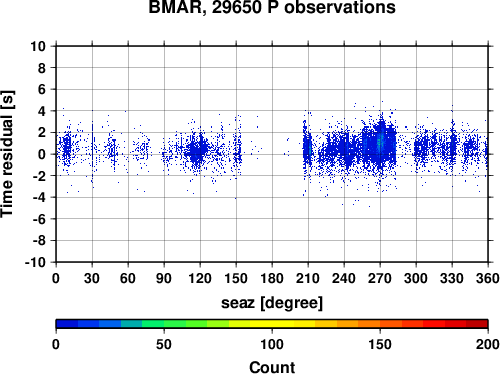Screen dimensions: 500x374
Task: Click the plot title BMAR P observations
Action: 272,7
